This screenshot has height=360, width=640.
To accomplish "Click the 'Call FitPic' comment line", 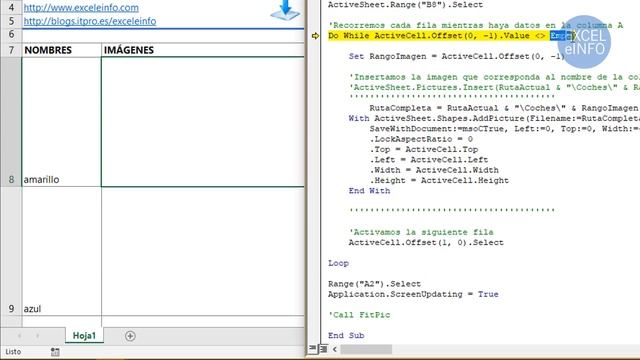I will pyautogui.click(x=359, y=315).
